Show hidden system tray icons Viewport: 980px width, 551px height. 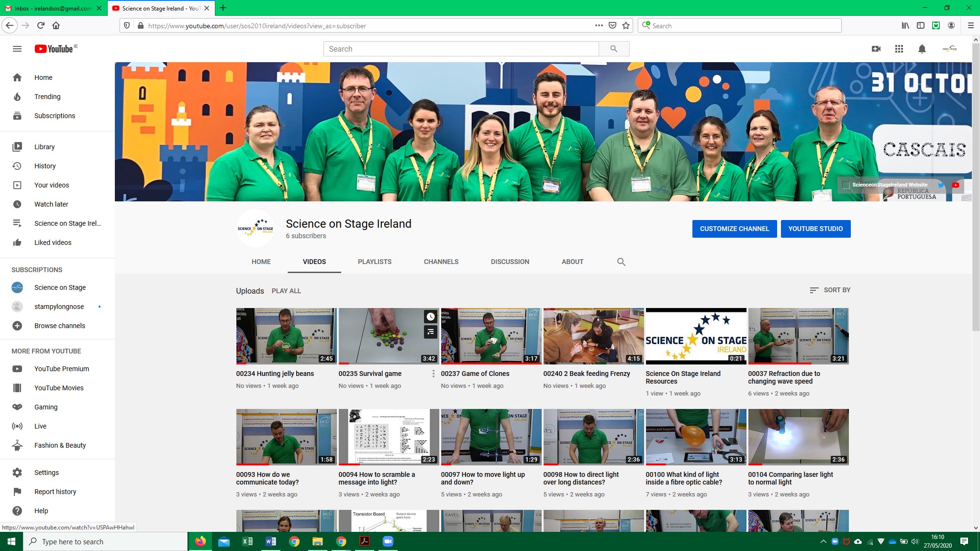point(823,541)
